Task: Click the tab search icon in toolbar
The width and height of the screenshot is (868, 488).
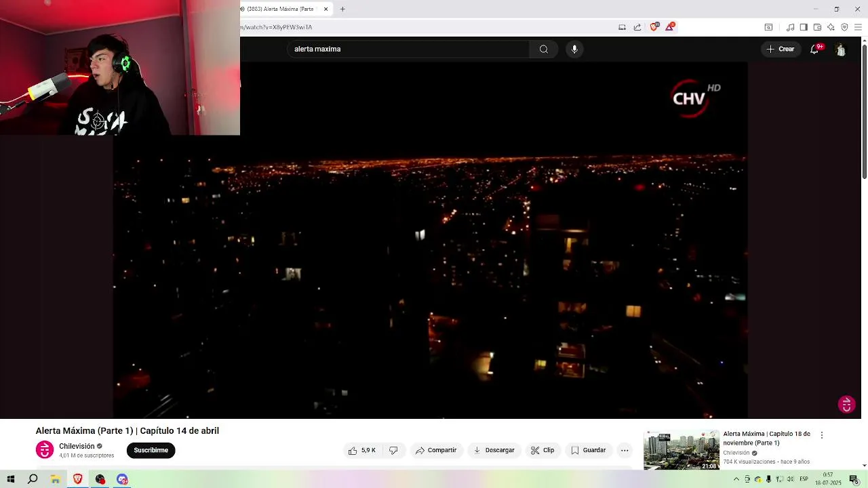Action: (768, 27)
